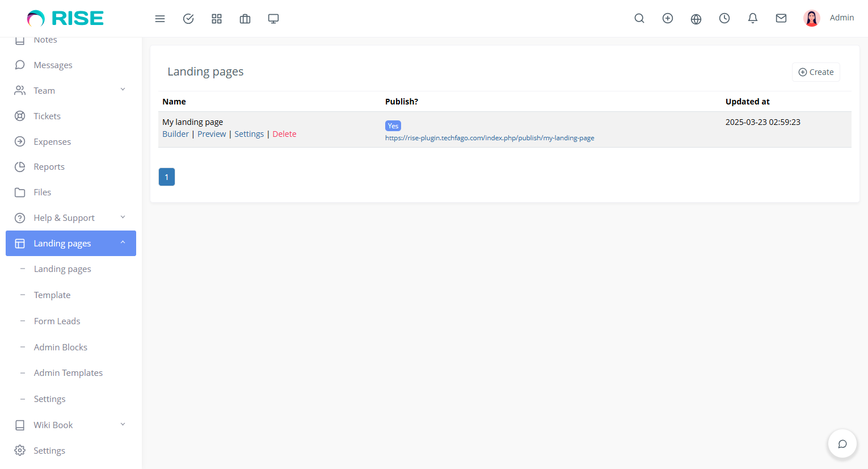
Task: Click the monitor icon in the top bar
Action: [273, 18]
